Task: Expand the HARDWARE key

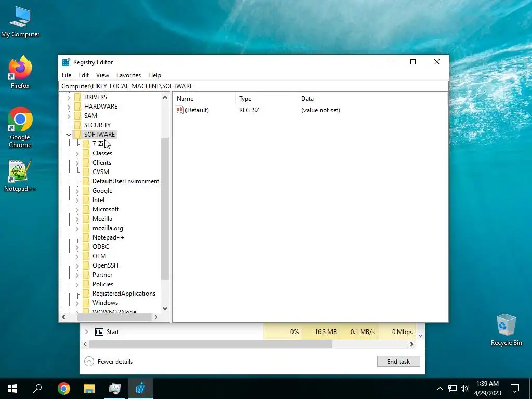Action: pos(69,107)
